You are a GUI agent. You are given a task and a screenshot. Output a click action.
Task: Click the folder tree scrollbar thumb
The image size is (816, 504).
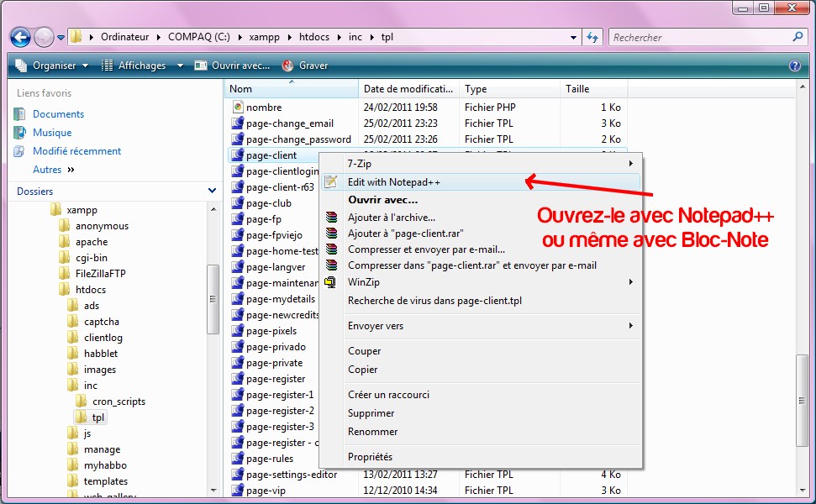tap(213, 299)
